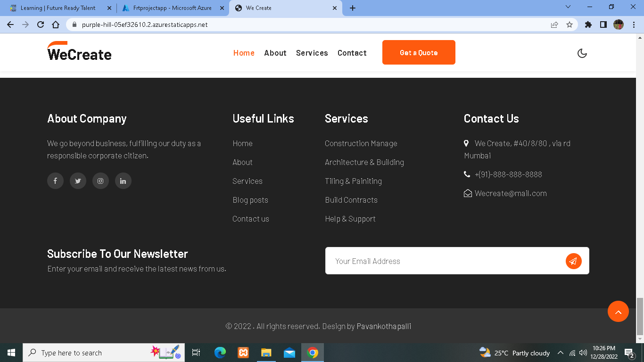Viewport: 644px width, 362px height.
Task: Open Chrome profile avatar
Action: pyautogui.click(x=619, y=25)
